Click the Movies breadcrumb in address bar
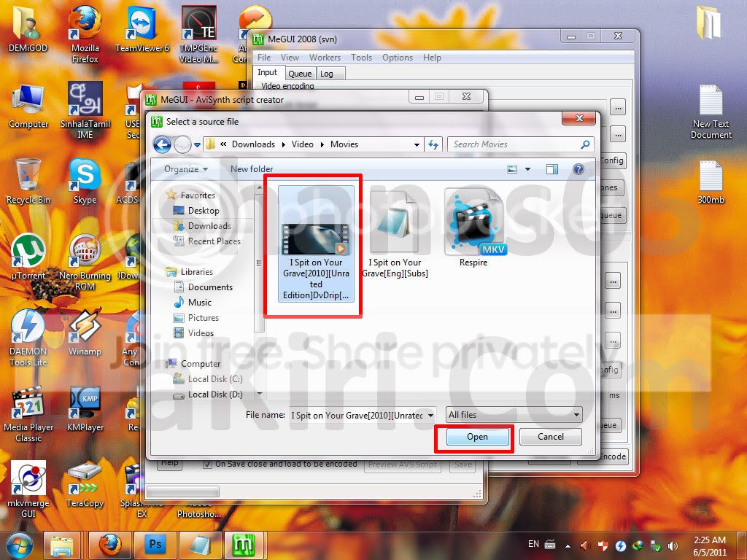This screenshot has width=747, height=560. (x=344, y=144)
